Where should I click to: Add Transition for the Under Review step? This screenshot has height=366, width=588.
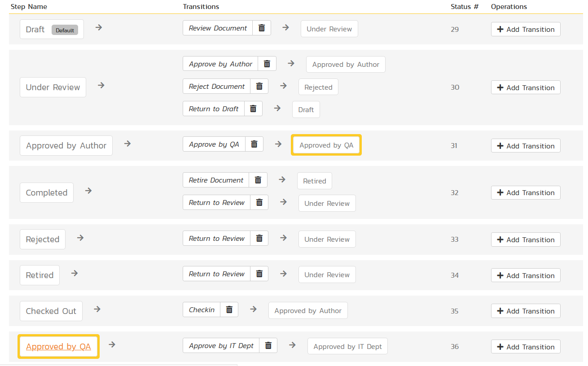click(x=526, y=87)
